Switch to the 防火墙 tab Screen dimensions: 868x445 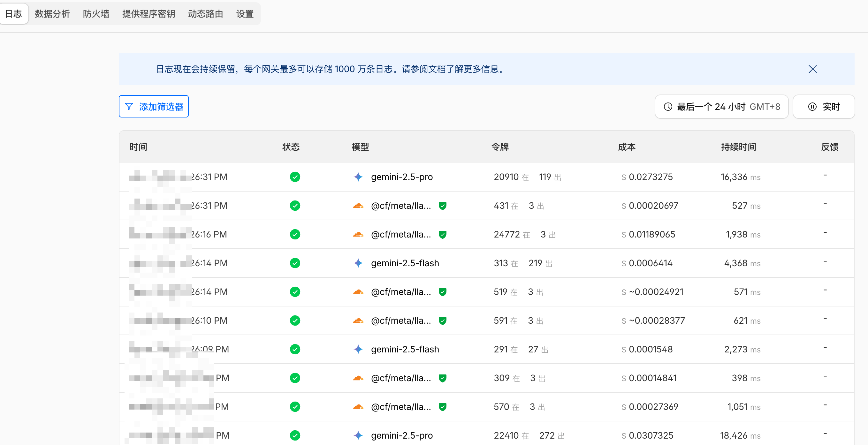coord(96,14)
